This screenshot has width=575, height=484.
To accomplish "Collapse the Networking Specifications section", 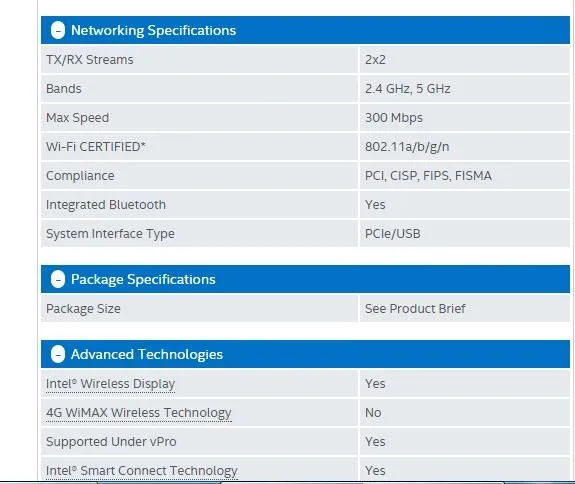I will (58, 30).
